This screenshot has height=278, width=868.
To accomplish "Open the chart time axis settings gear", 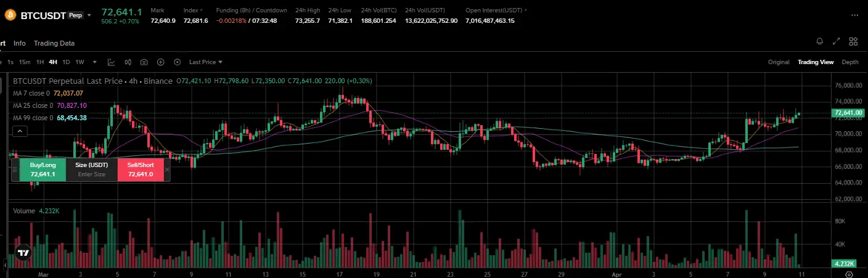I will 850,274.
